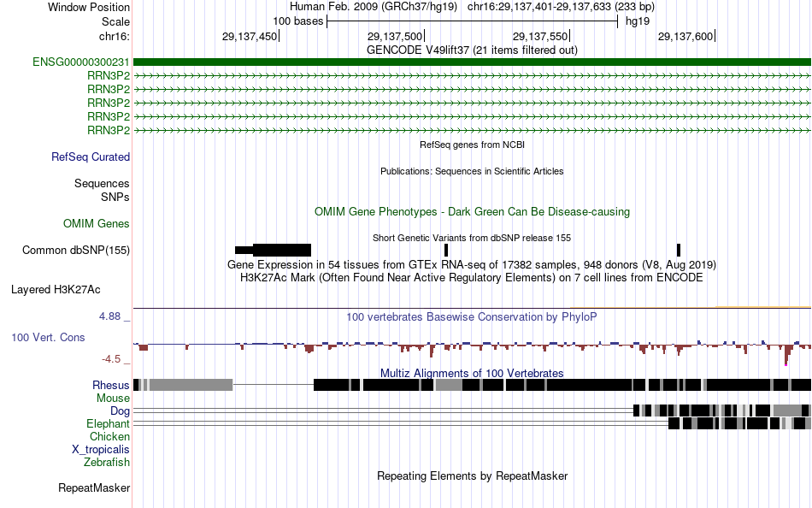Click the RRN3P2 label directly under ENSG00000300231
The width and height of the screenshot is (812, 508).
(109, 75)
